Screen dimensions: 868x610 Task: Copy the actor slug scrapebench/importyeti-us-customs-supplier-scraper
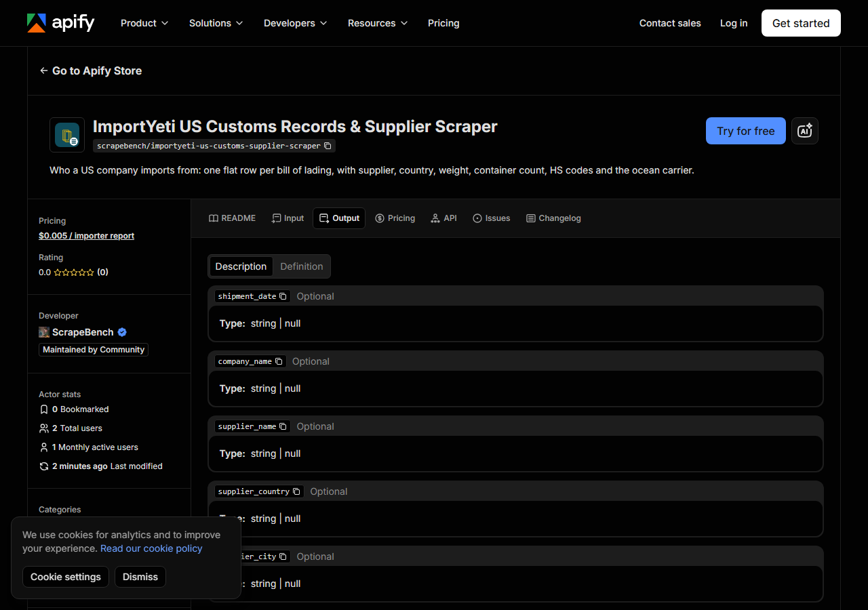328,146
